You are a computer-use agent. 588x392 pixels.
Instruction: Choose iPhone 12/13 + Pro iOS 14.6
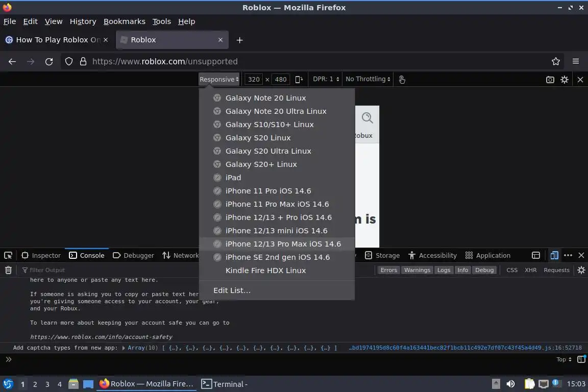[277, 217]
